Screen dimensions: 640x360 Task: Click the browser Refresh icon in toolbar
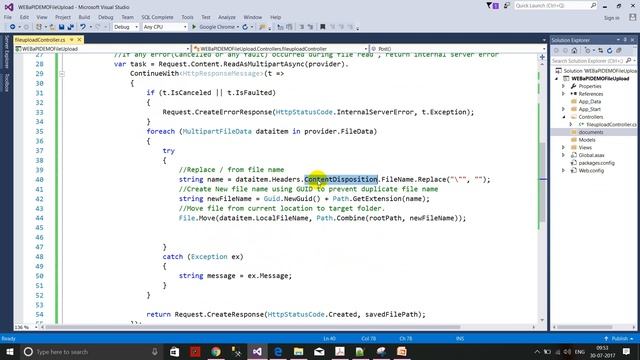(x=245, y=27)
